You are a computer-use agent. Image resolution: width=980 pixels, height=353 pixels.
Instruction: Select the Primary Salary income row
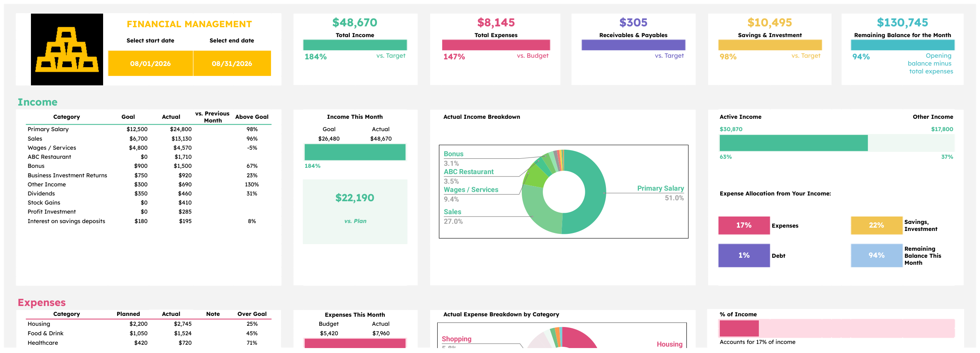[x=148, y=129]
